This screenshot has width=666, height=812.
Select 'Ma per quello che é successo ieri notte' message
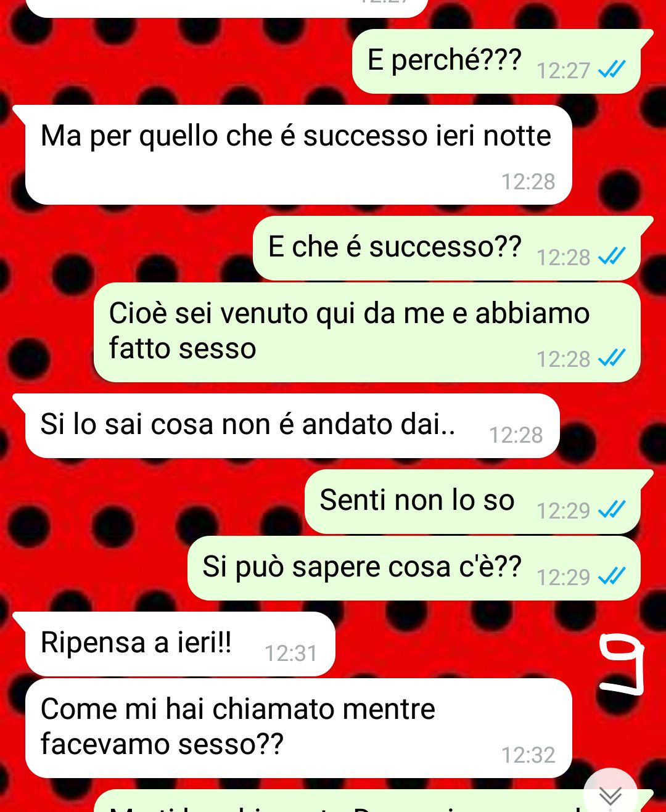[x=298, y=154]
